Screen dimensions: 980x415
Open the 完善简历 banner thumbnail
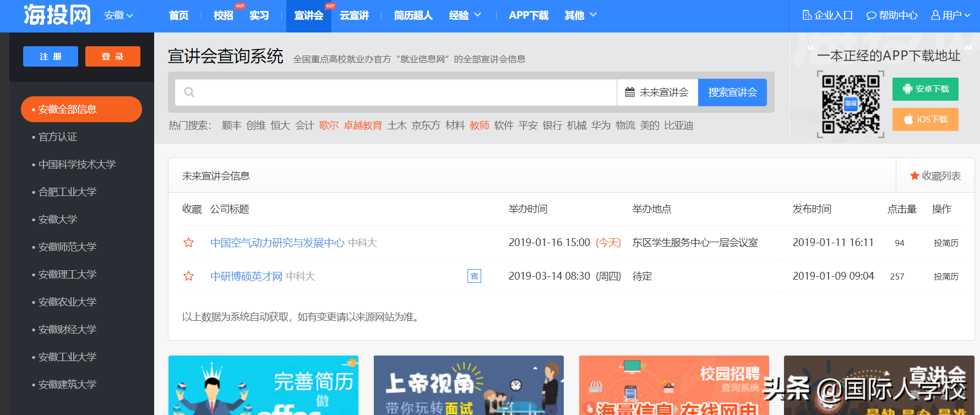coord(263,385)
